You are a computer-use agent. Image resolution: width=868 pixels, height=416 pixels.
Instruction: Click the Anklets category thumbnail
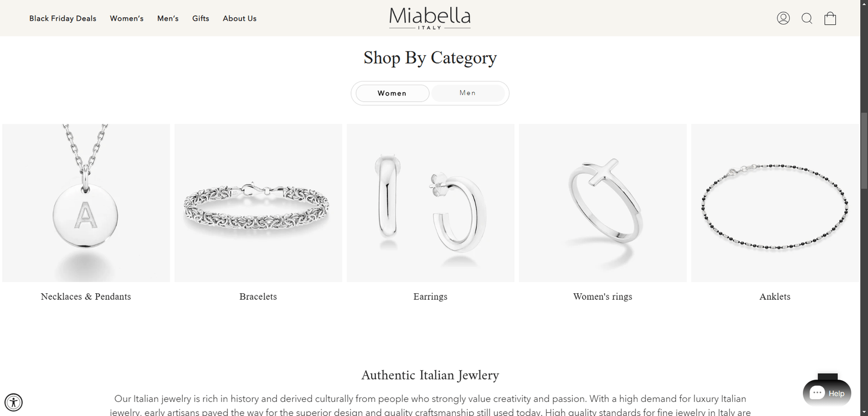(774, 203)
